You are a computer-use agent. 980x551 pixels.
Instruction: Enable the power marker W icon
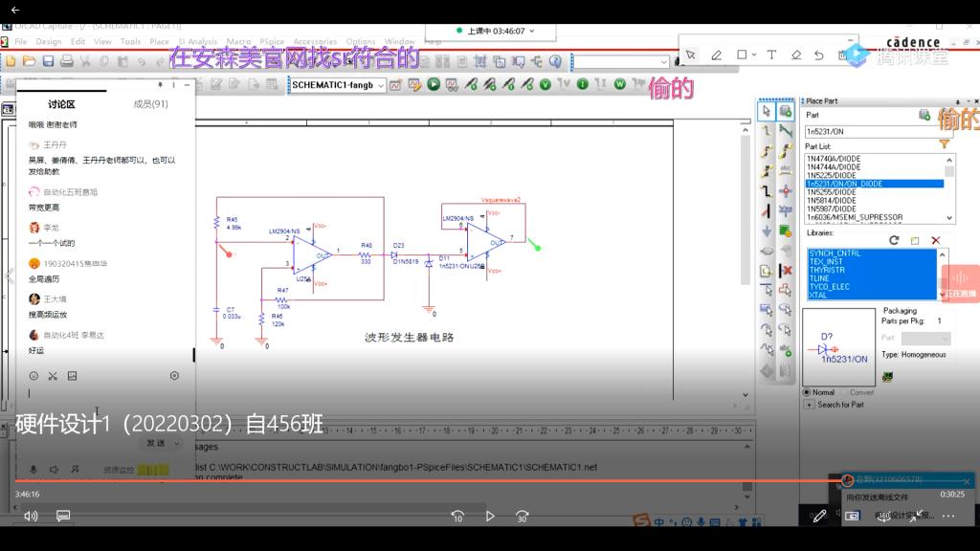pyautogui.click(x=620, y=84)
